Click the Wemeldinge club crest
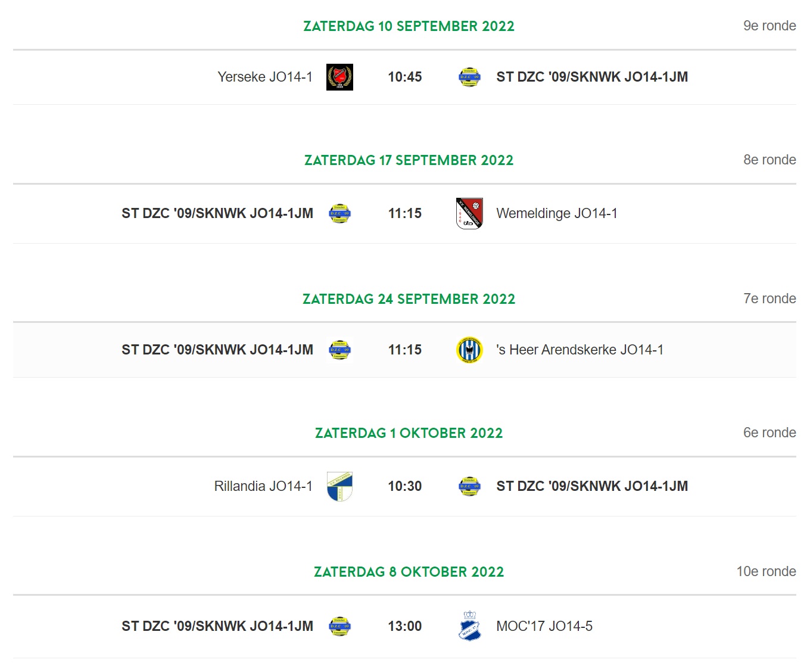807x672 pixels. click(469, 213)
